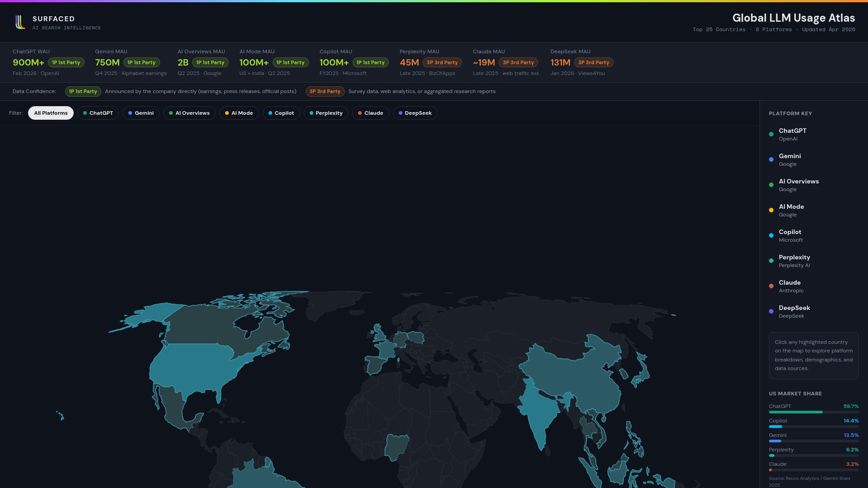868x488 pixels.
Task: Filter map by Copilot
Action: coord(281,113)
